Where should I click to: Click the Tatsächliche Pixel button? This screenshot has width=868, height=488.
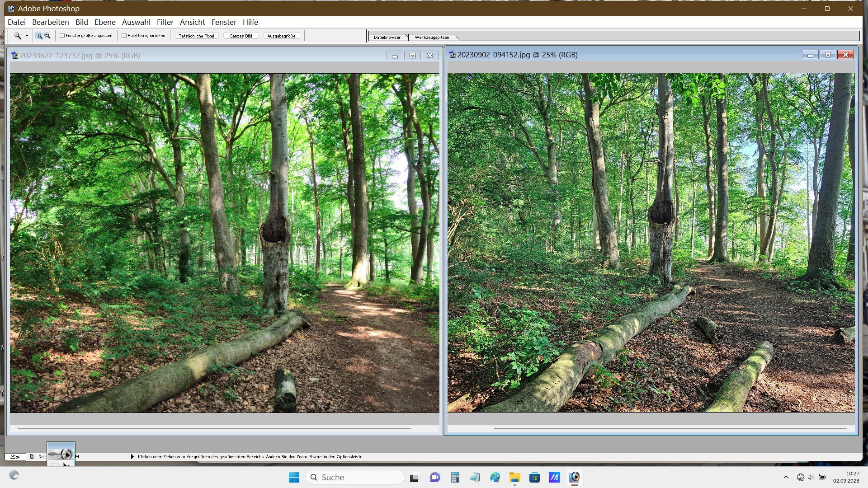click(196, 36)
